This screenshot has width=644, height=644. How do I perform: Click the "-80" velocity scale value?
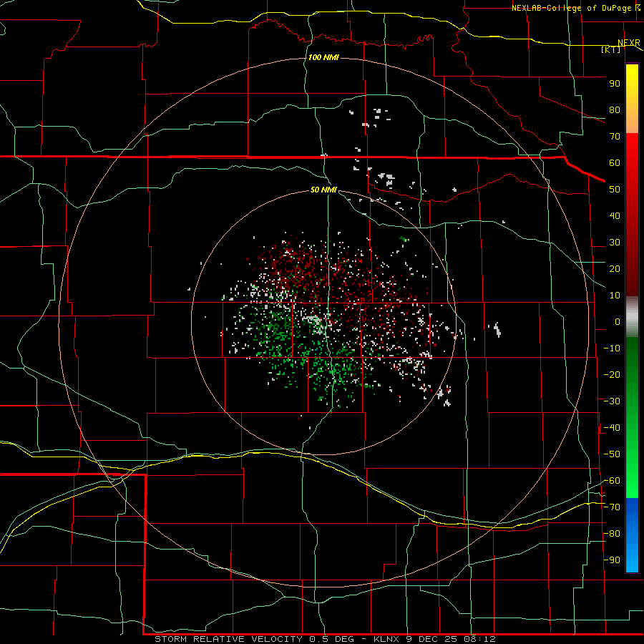pyautogui.click(x=612, y=534)
